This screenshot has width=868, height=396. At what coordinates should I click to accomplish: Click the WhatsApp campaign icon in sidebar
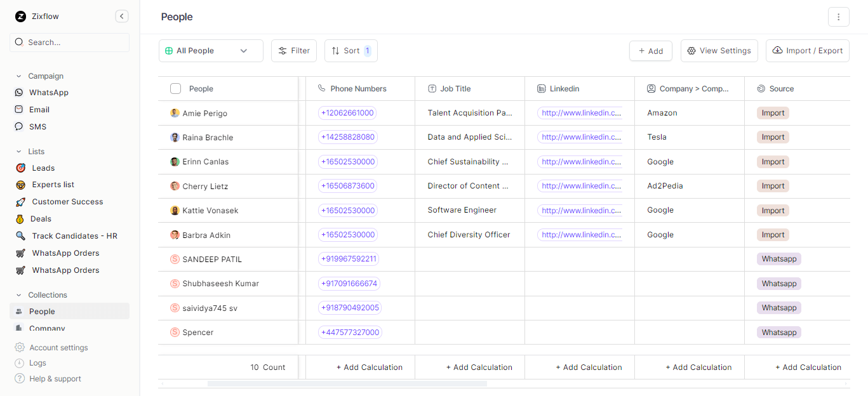(19, 93)
